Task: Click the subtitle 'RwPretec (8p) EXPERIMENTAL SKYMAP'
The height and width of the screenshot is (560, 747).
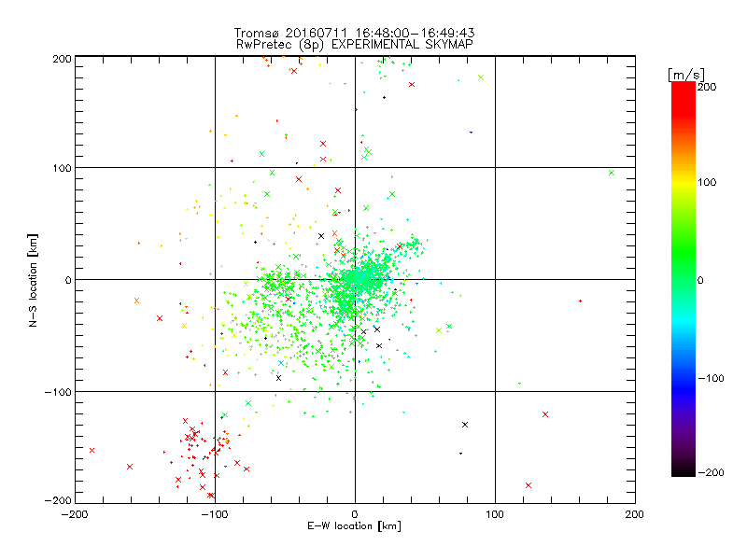Action: [x=355, y=45]
